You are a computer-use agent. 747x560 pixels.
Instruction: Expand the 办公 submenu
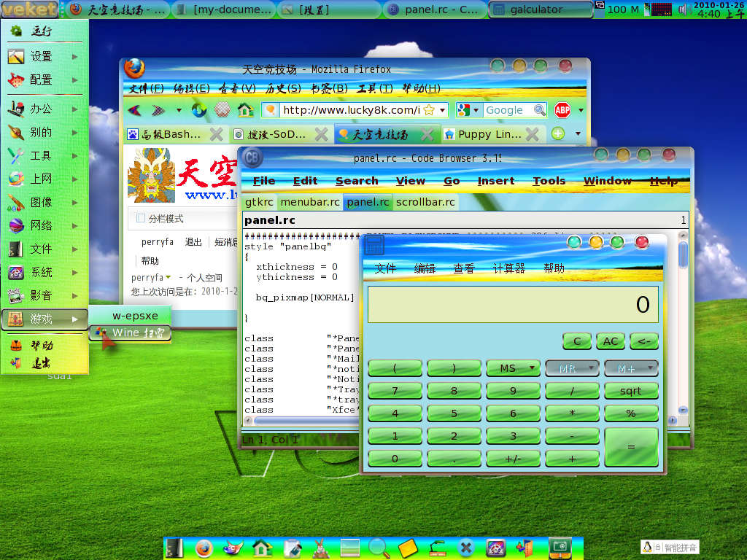click(x=44, y=109)
